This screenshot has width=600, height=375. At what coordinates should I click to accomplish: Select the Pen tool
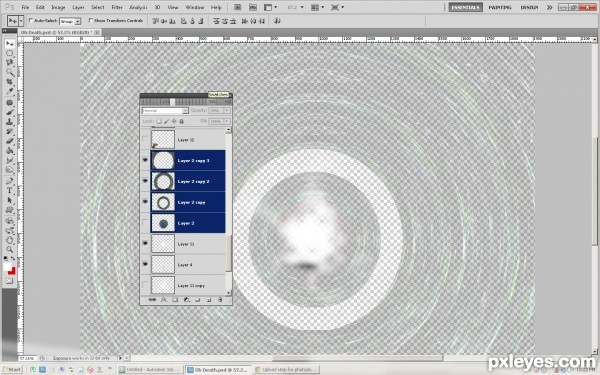click(10, 181)
